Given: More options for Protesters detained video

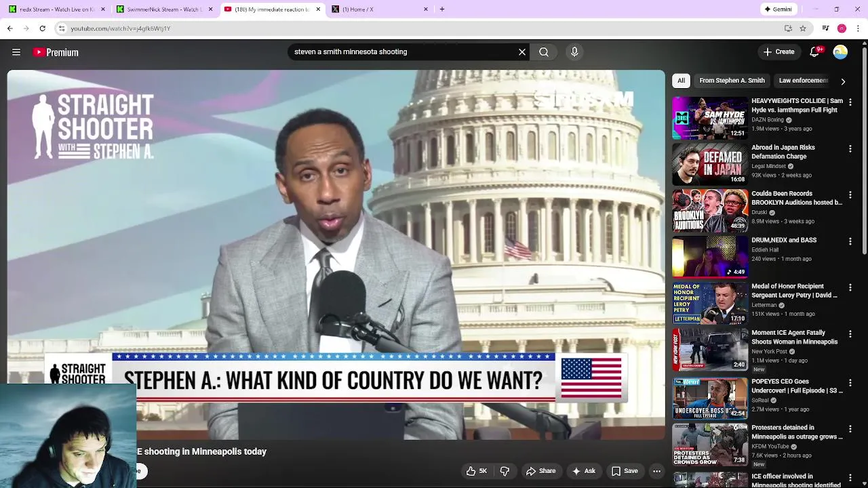Looking at the screenshot, I should tap(850, 429).
